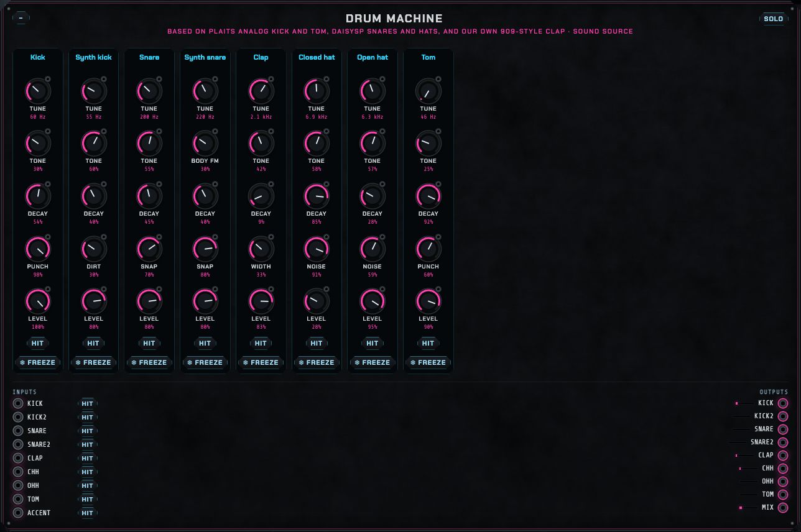Click the KICK2 input jack
The height and width of the screenshot is (532, 801).
(18, 417)
